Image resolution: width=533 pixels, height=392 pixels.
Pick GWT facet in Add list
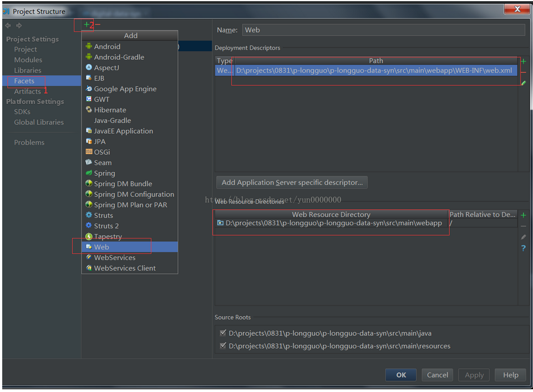coord(130,99)
